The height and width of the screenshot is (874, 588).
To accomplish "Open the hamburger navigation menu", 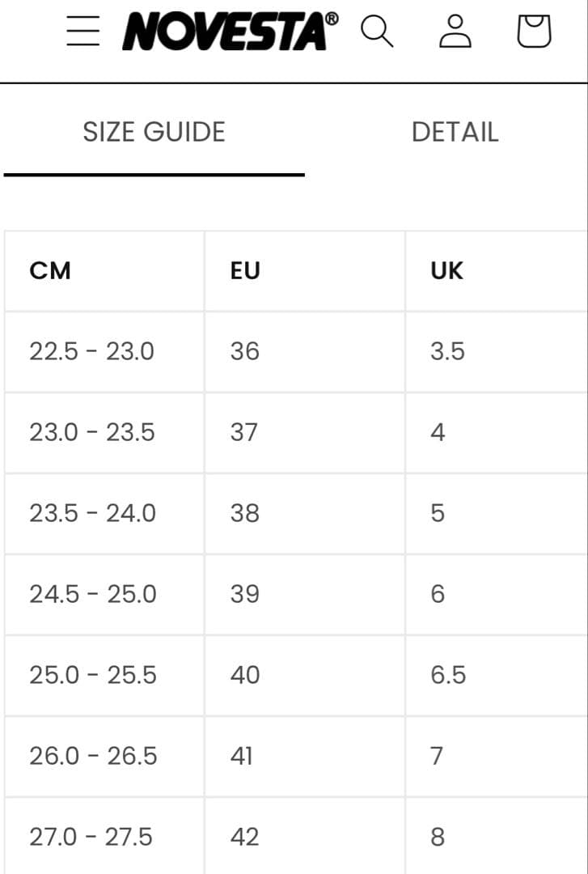I will [83, 32].
